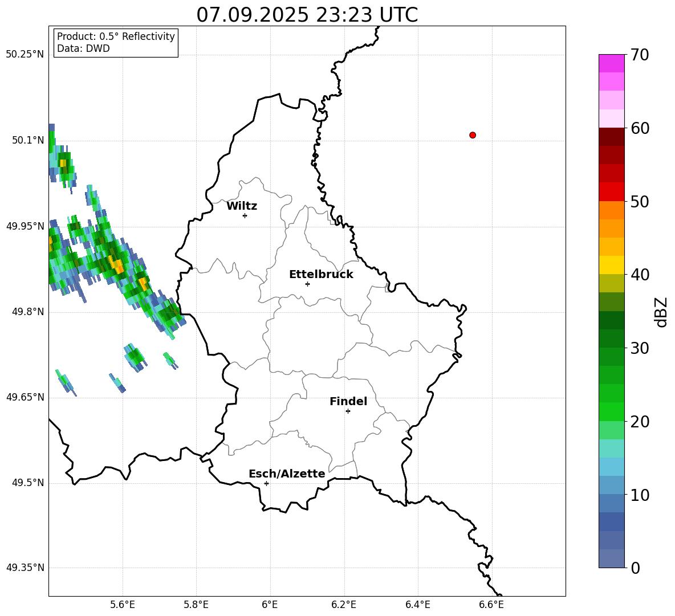
Task: Click the 30 colorbar tick label
Action: coord(640,348)
